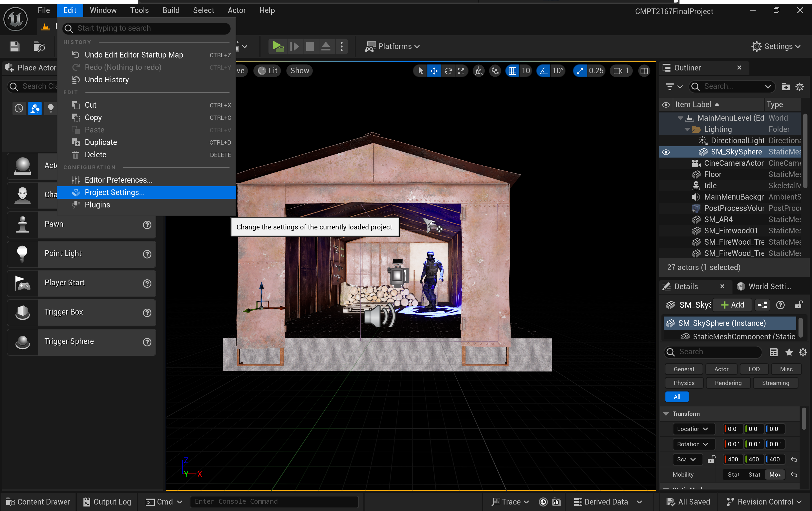This screenshot has width=812, height=511.
Task: Click the Skip frame playback button
Action: click(294, 46)
